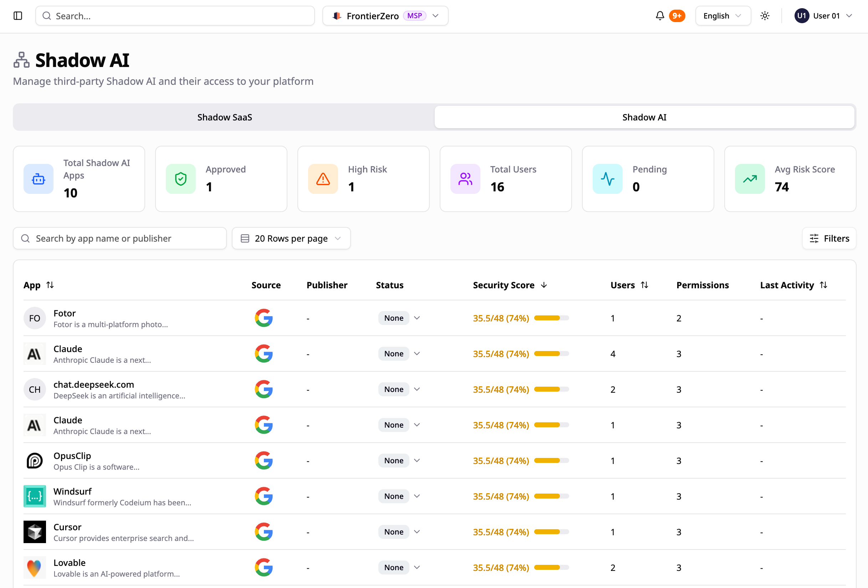Switch theme with the sun icon
Screen dimensions: 868x588
coord(765,16)
